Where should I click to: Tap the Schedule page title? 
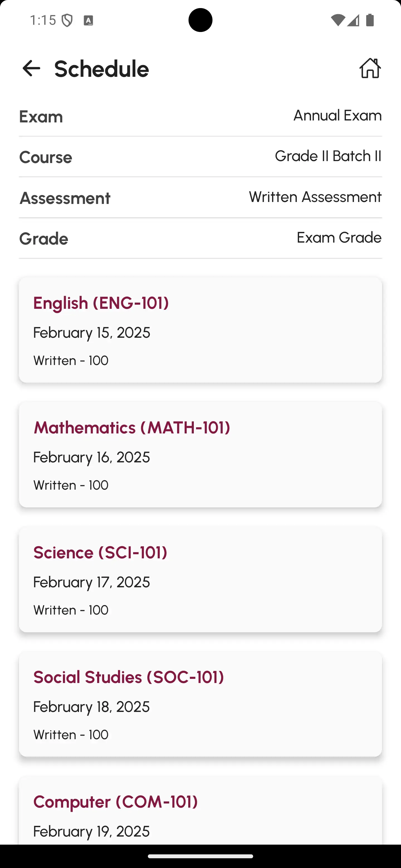[x=102, y=69]
